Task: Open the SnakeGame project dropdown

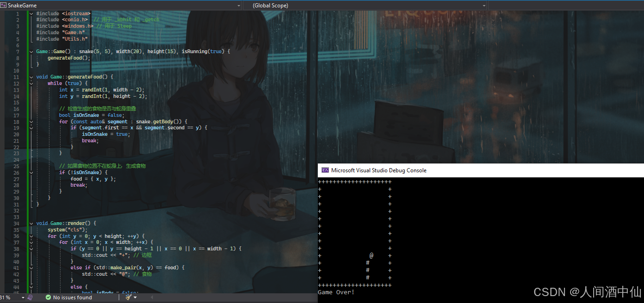Action: pos(239,5)
